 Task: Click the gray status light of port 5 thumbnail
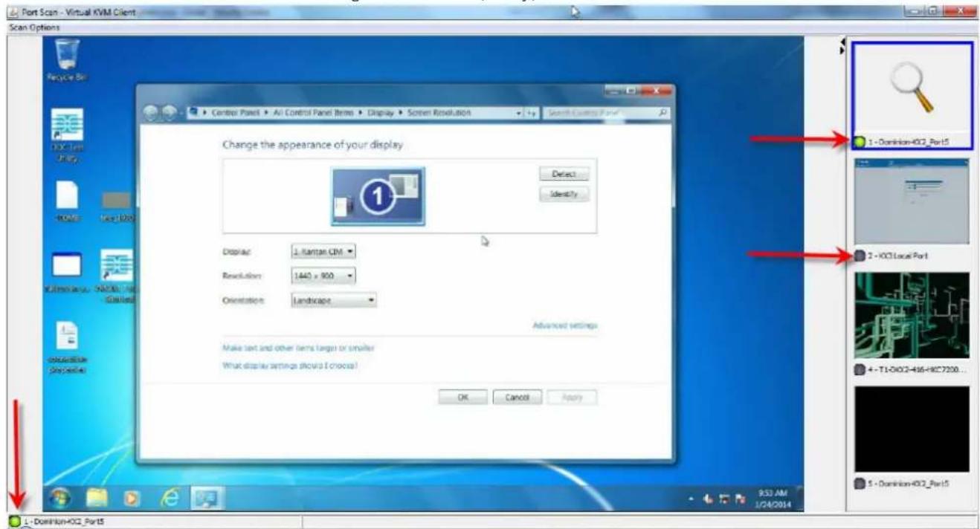860,484
